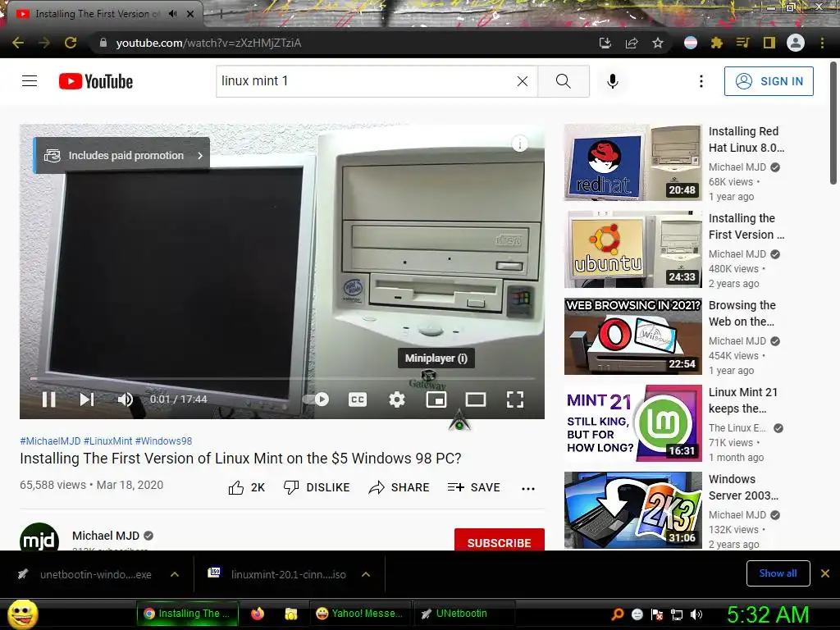Switch to miniplayer
This screenshot has height=630, width=840.
(x=436, y=399)
